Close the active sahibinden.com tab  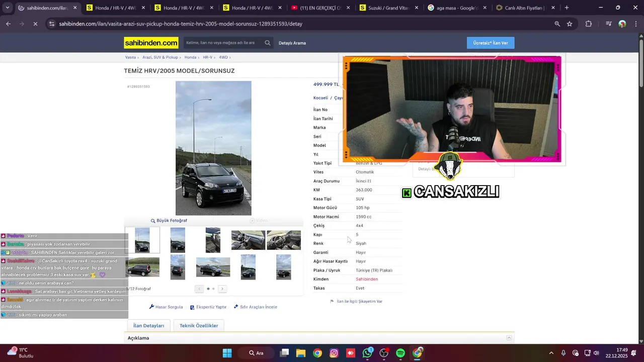click(x=75, y=8)
